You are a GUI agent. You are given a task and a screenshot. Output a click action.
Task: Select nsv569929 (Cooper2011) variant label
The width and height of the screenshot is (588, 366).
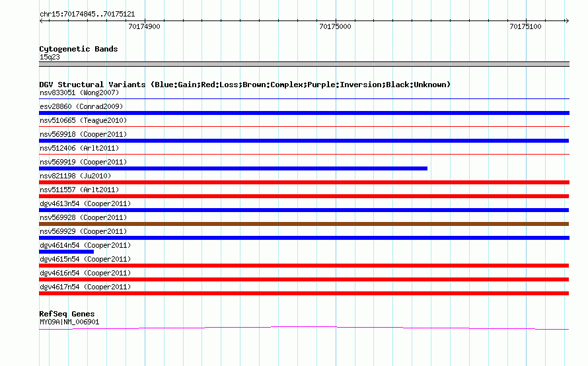click(x=83, y=231)
